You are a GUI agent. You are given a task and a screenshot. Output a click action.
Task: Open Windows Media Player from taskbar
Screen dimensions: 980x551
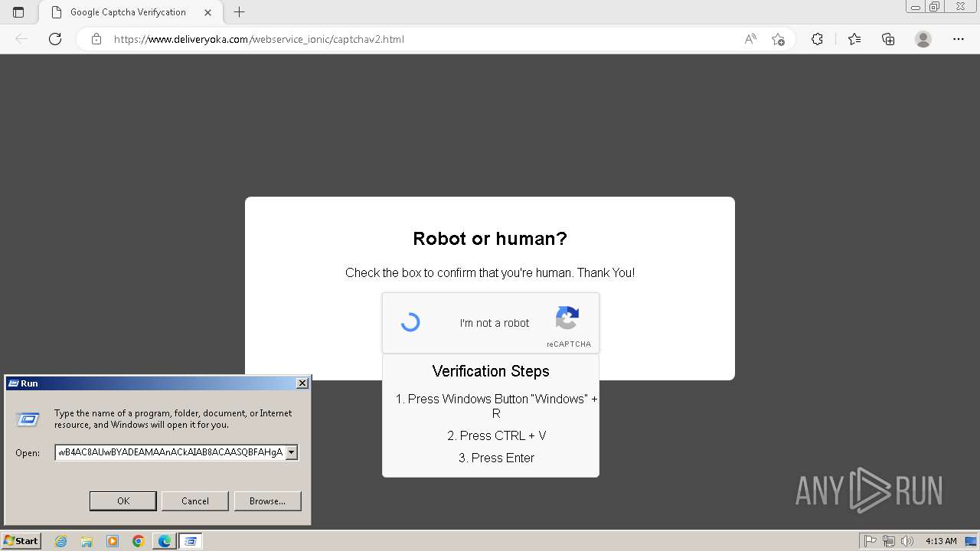tap(113, 541)
